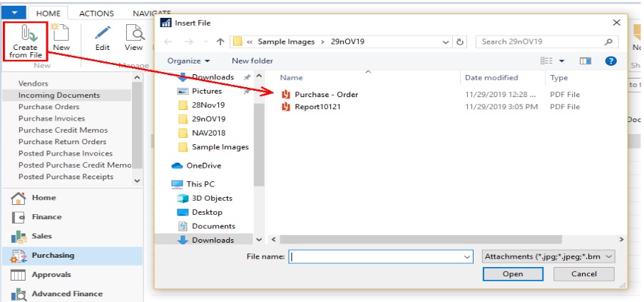This screenshot has height=302, width=644.
Task: Expand the Attachments file type dropdown
Action: pos(548,256)
